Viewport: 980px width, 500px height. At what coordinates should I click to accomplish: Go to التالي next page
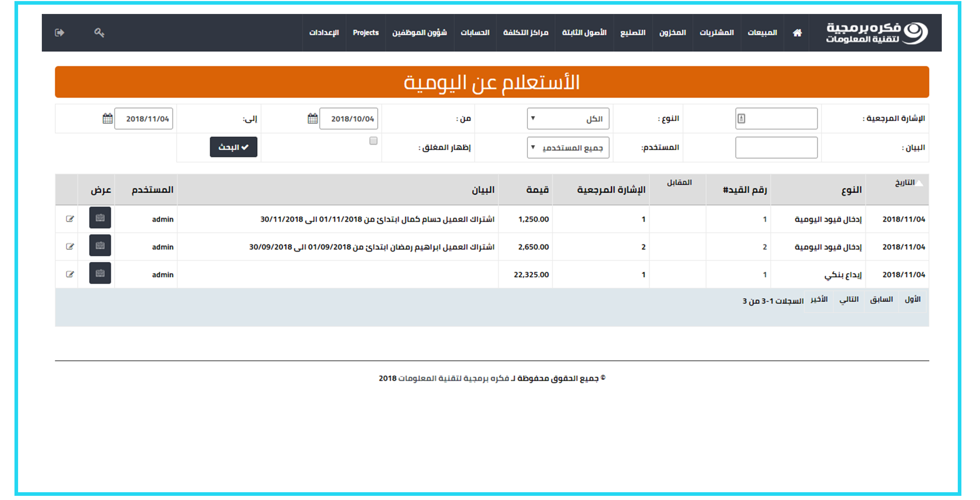pos(848,300)
